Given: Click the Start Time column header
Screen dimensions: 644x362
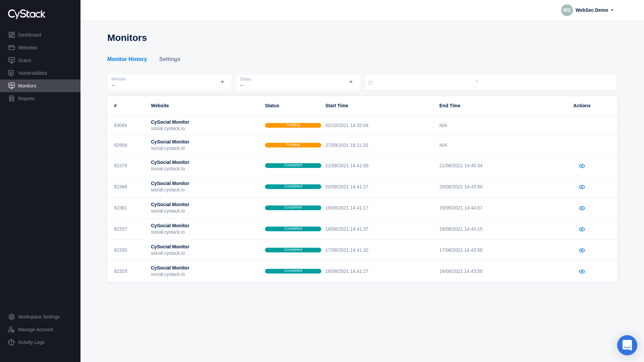Looking at the screenshot, I should click(337, 106).
